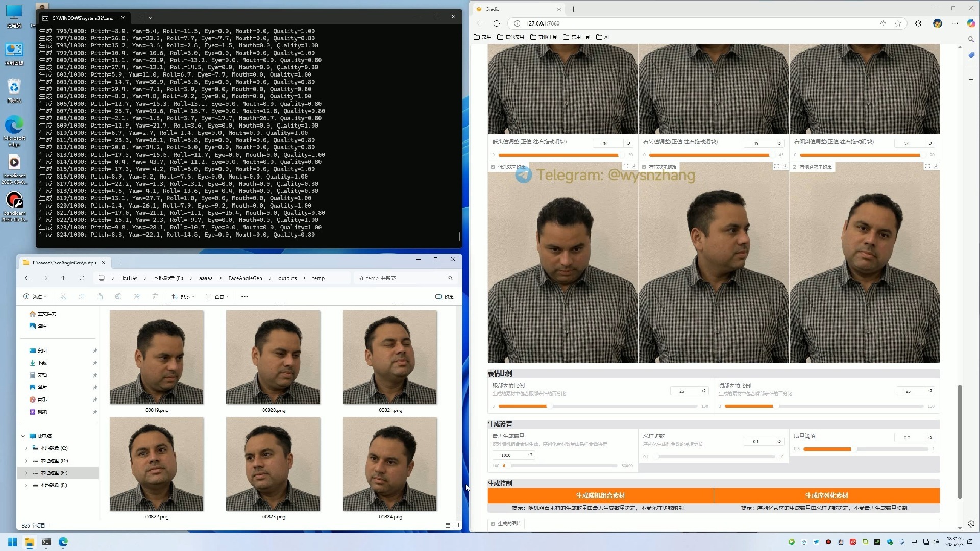
Task: Open the Sort (排序) dropdown
Action: (183, 297)
